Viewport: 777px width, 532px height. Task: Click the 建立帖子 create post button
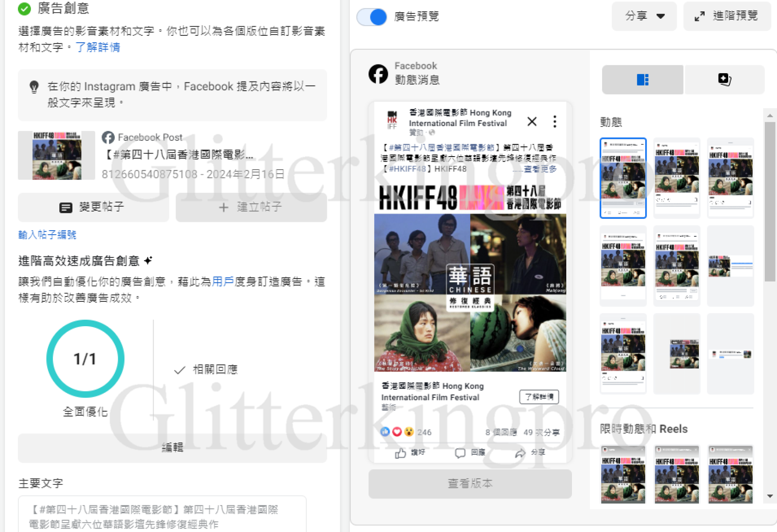pos(251,207)
